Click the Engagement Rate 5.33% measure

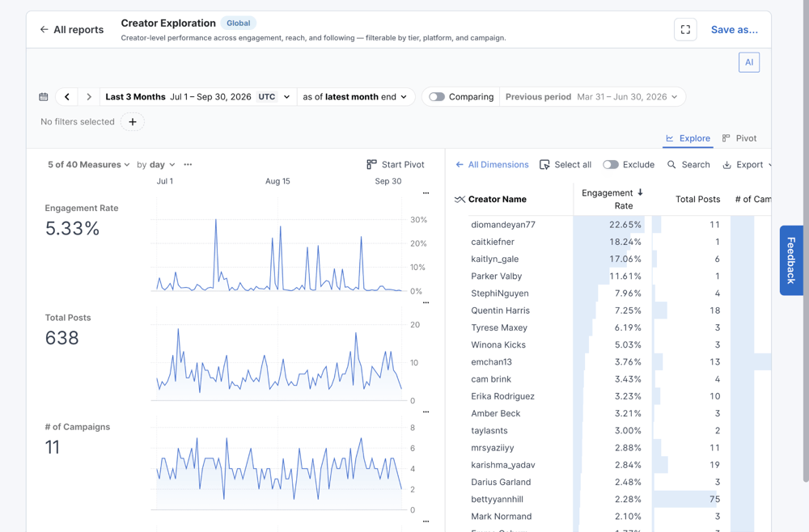(x=82, y=222)
